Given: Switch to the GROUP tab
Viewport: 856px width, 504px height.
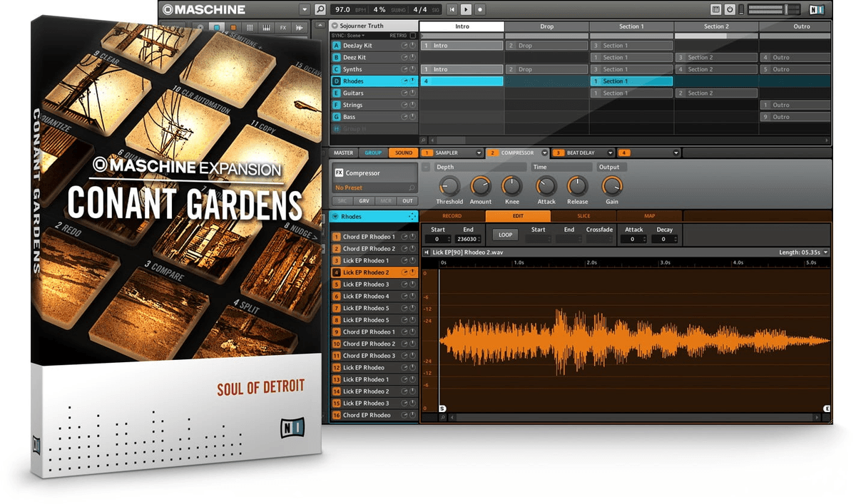Looking at the screenshot, I should coord(373,153).
